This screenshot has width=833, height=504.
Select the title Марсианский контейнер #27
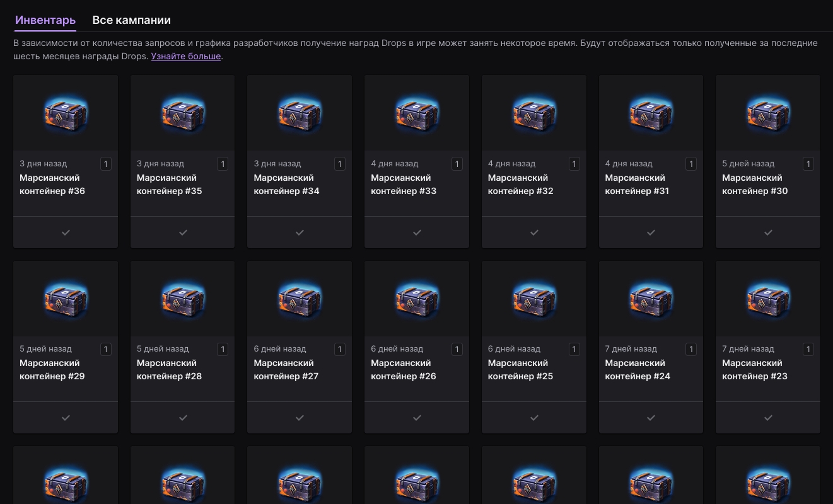[286, 370]
